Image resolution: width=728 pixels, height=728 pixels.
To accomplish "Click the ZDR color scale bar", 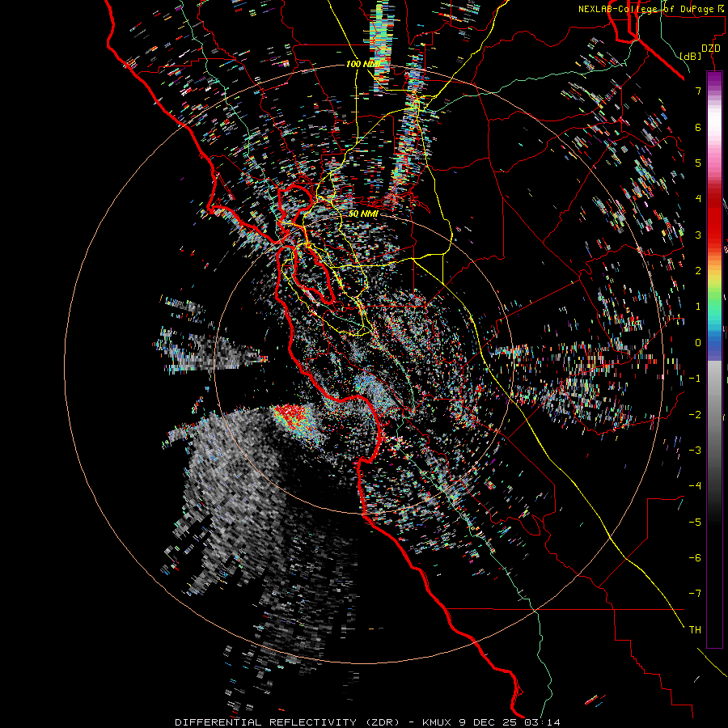I will click(714, 359).
